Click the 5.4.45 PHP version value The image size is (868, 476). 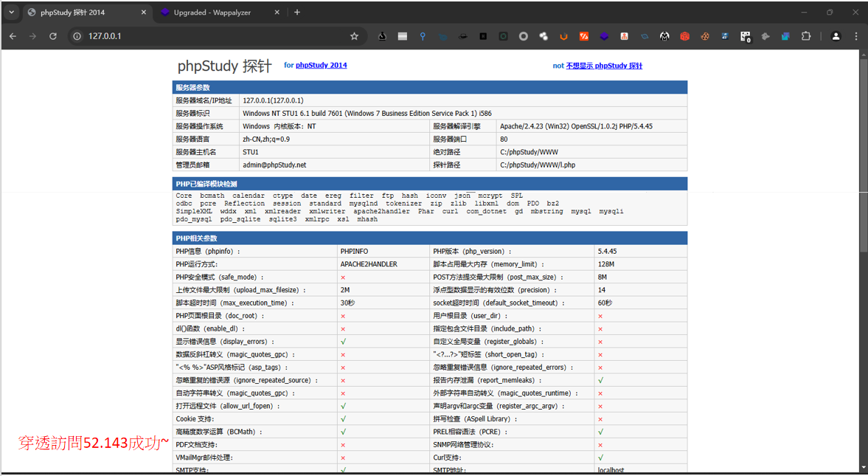coord(607,252)
